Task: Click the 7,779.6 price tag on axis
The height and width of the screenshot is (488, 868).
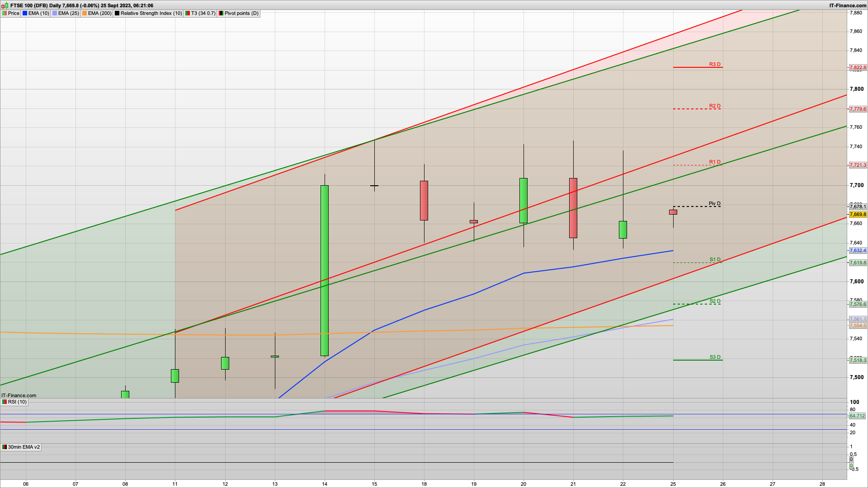Action: [858, 109]
